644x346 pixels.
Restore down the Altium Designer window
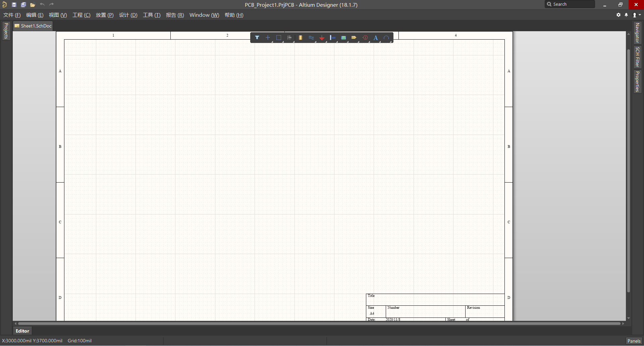coord(620,5)
